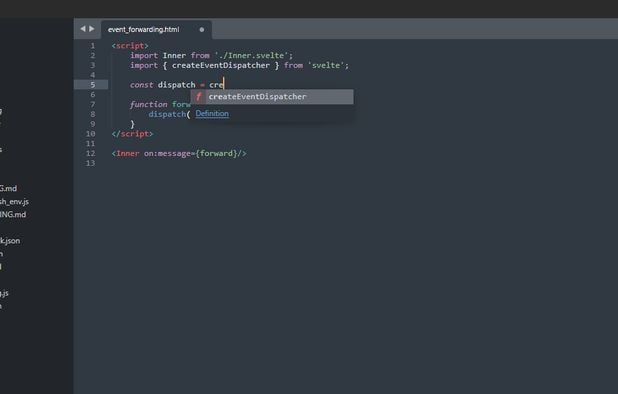The height and width of the screenshot is (394, 618).
Task: Click the unsaved dot on event_forwarding.html tab
Action: pos(202,30)
